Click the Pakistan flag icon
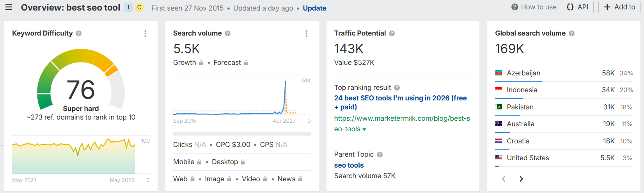 (x=499, y=107)
